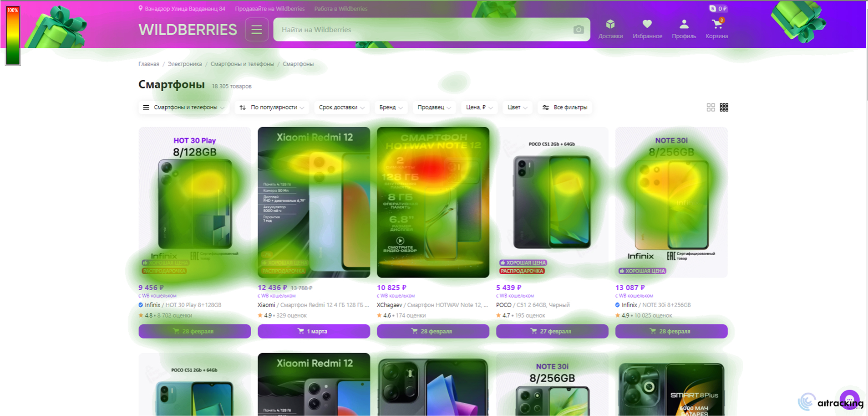Click the WILDBERRIES logo
Viewport: 868px width, 416px height.
click(x=188, y=30)
